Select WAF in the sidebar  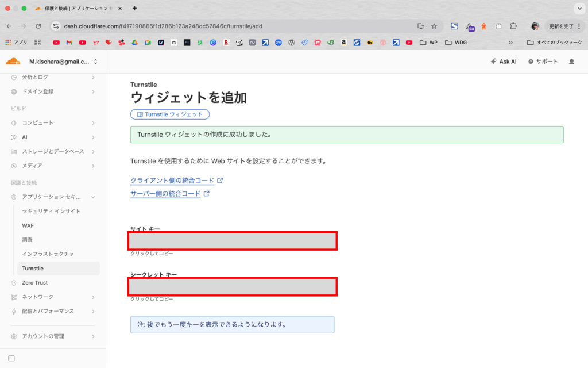point(28,225)
